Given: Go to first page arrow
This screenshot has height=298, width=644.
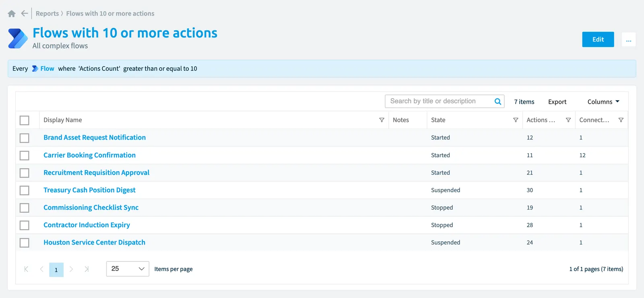Looking at the screenshot, I should click(26, 269).
